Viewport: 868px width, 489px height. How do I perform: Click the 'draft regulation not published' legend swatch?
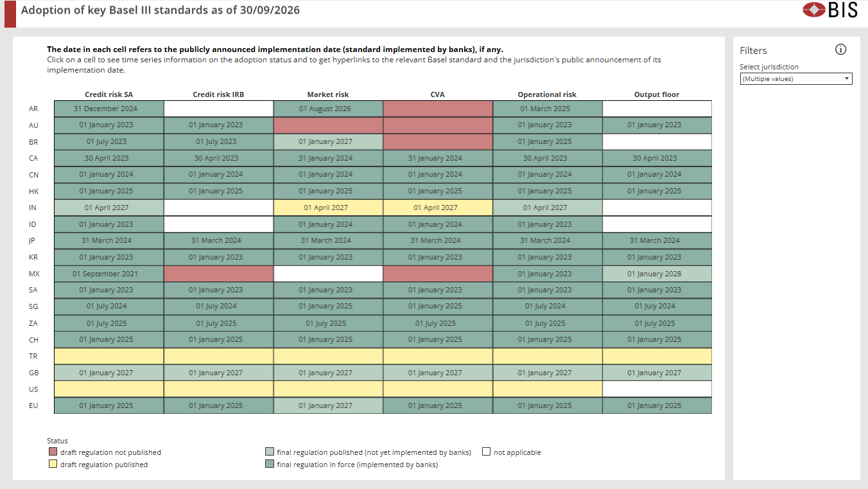[x=51, y=452]
